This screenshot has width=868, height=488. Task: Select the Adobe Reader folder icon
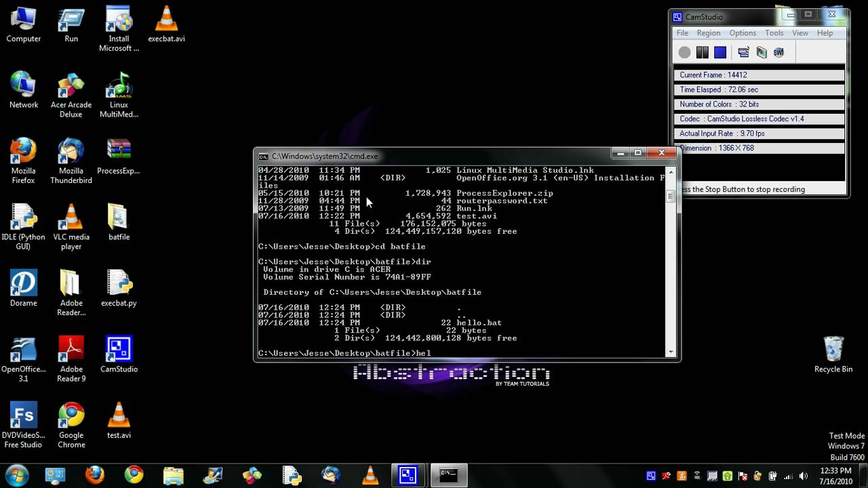pyautogui.click(x=71, y=293)
